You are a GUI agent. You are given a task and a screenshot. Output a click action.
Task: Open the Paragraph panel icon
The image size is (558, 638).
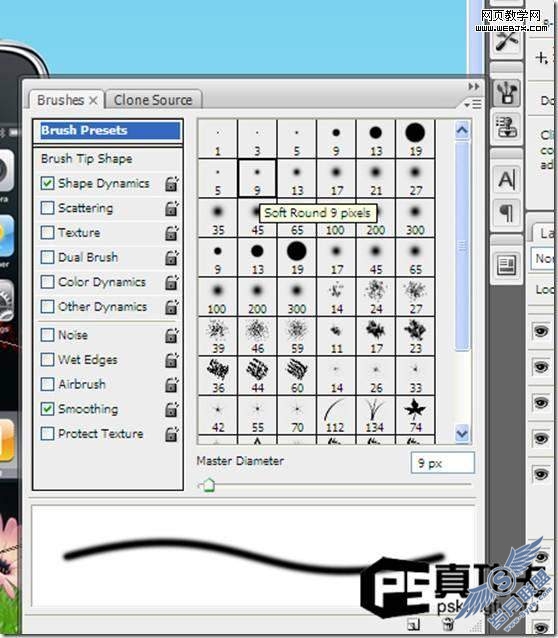pyautogui.click(x=506, y=213)
